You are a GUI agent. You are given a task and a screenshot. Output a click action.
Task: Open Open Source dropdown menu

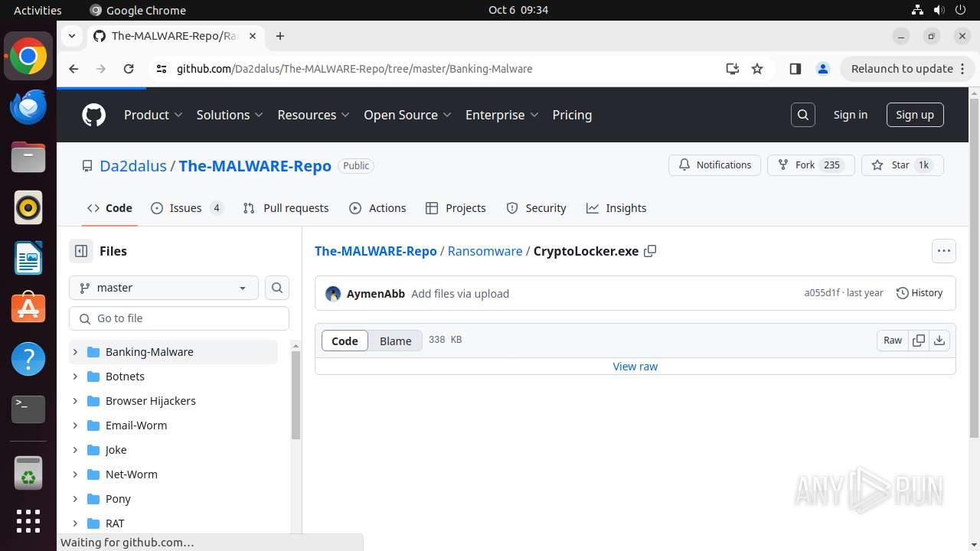click(x=407, y=115)
